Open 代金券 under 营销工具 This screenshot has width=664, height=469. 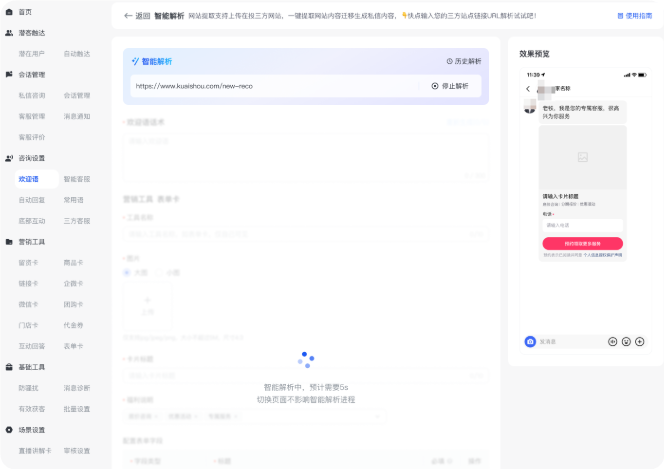click(x=73, y=325)
